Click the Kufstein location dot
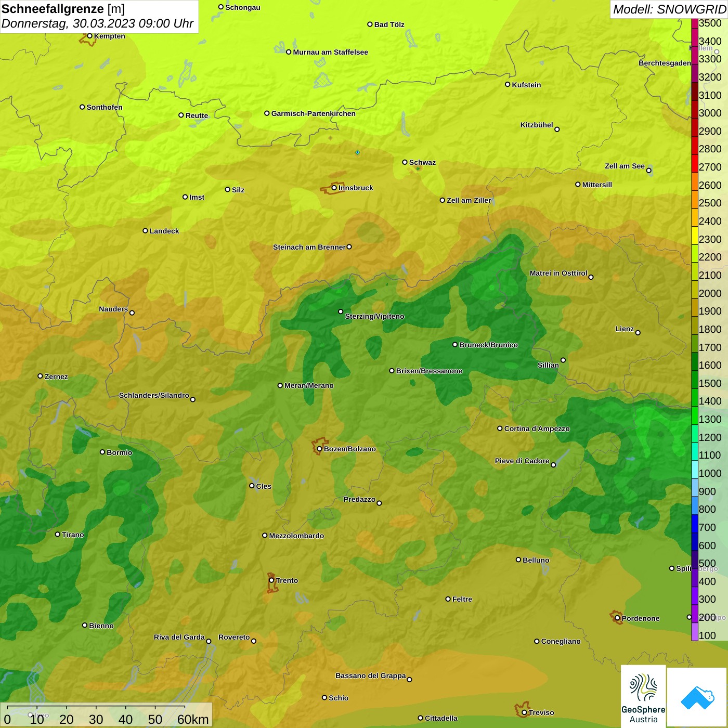Viewport: 728px width, 728px height. [508, 84]
